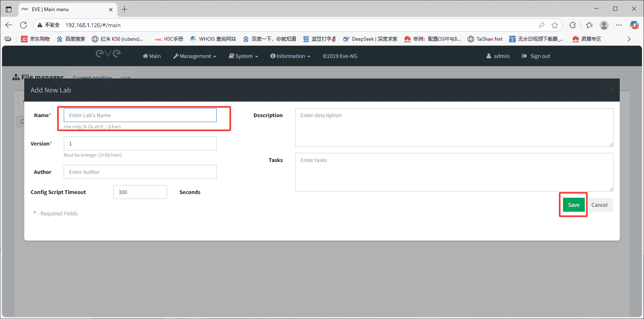Image resolution: width=644 pixels, height=319 pixels.
Task: Go back using the browser back arrow
Action: 9,25
